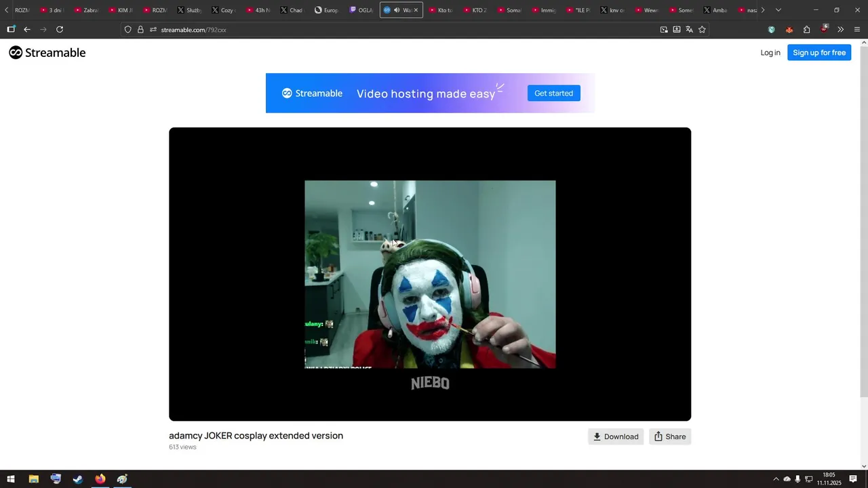This screenshot has height=488, width=868.
Task: Switch to the 'Cozy' X tab
Action: pos(224,10)
